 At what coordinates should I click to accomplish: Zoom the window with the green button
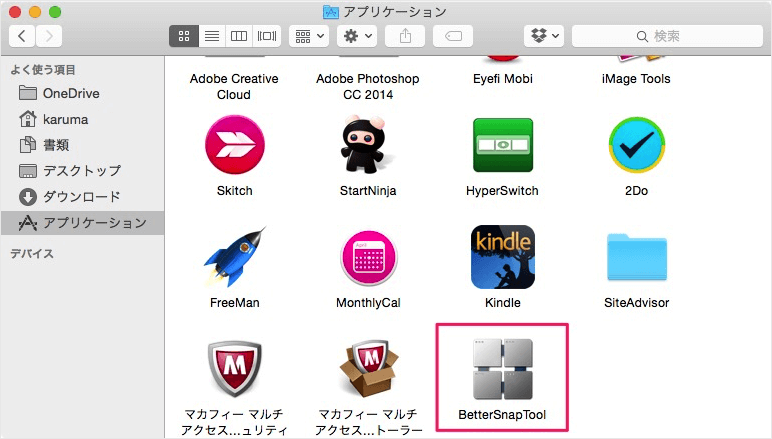[x=55, y=12]
